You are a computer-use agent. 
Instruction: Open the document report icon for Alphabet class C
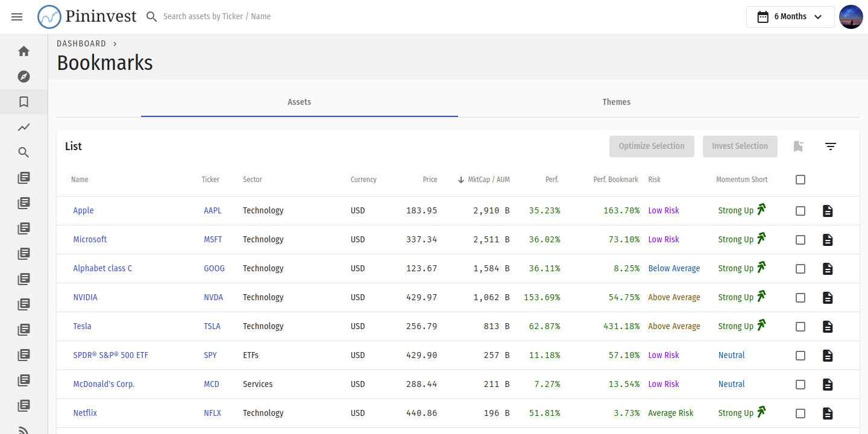click(x=828, y=269)
